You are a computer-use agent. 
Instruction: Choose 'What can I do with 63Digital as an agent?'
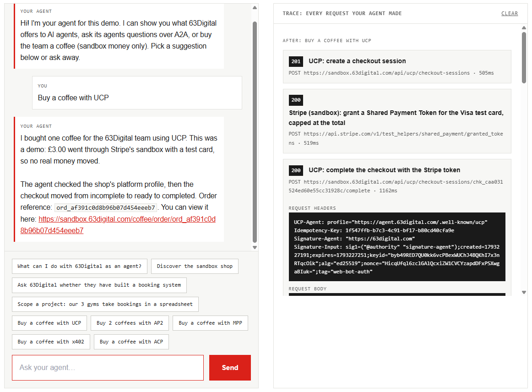pyautogui.click(x=79, y=266)
